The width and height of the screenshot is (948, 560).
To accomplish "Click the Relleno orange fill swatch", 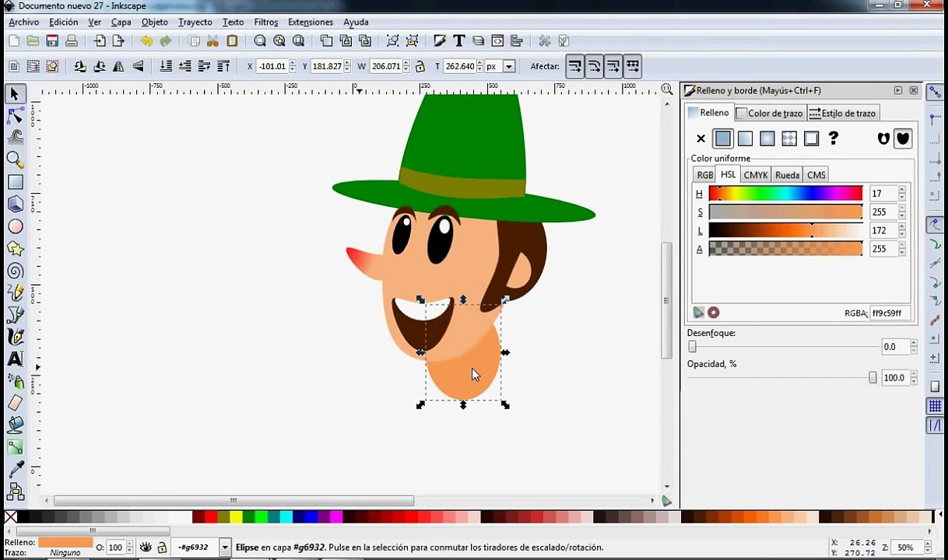I will (65, 542).
